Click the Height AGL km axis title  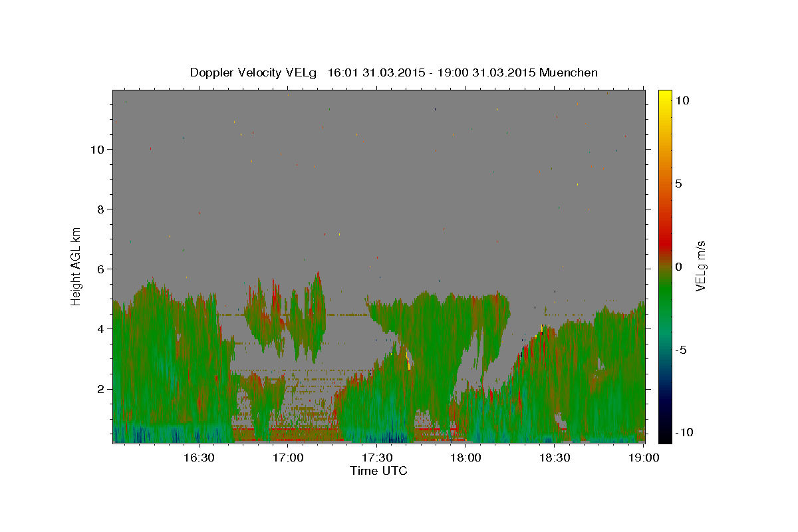(x=76, y=265)
